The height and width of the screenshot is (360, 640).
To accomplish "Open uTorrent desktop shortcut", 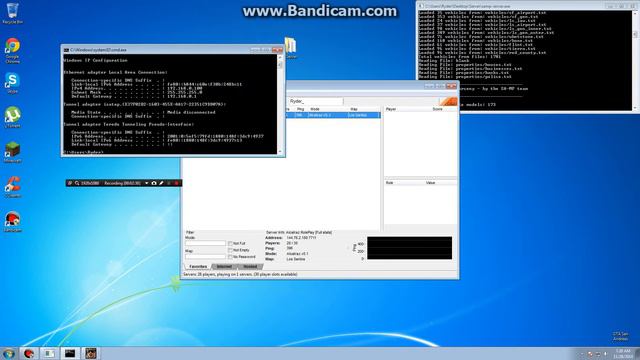I will pos(12,118).
